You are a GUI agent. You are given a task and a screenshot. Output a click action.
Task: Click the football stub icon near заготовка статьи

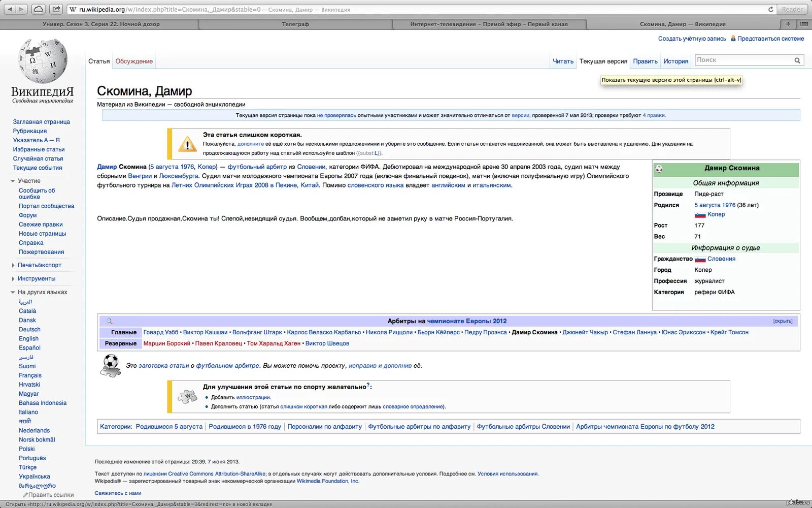point(111,366)
